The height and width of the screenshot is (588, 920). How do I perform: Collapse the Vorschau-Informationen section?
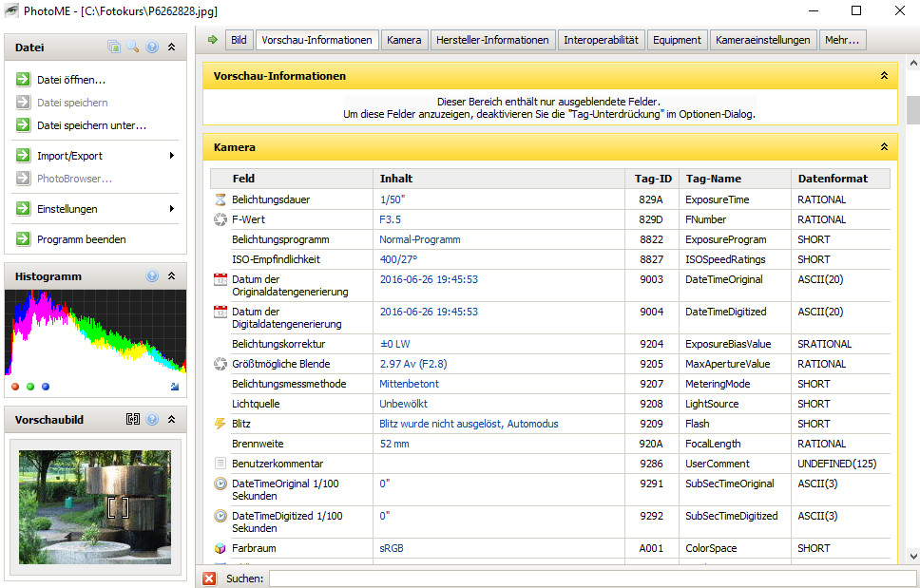tap(884, 75)
